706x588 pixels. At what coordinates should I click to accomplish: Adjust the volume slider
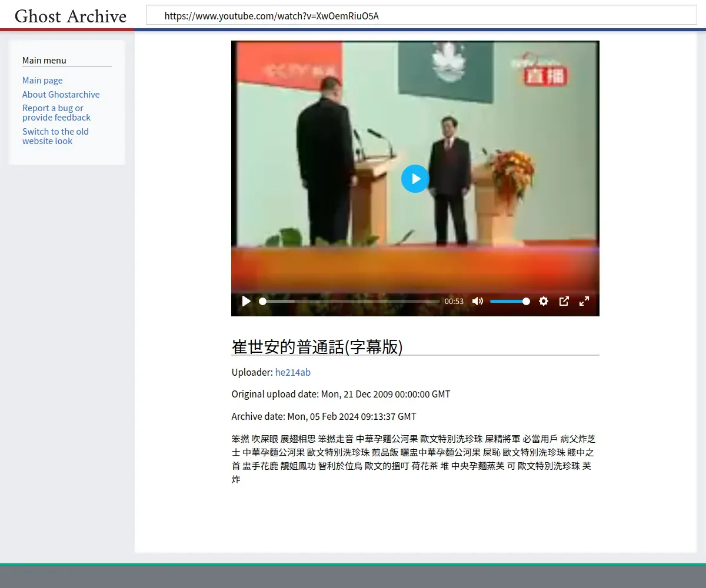(x=509, y=301)
